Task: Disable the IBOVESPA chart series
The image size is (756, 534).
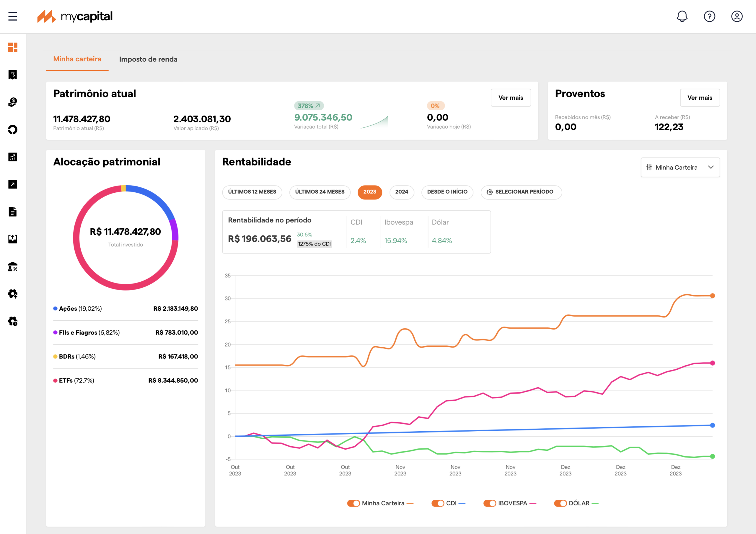Action: click(490, 503)
